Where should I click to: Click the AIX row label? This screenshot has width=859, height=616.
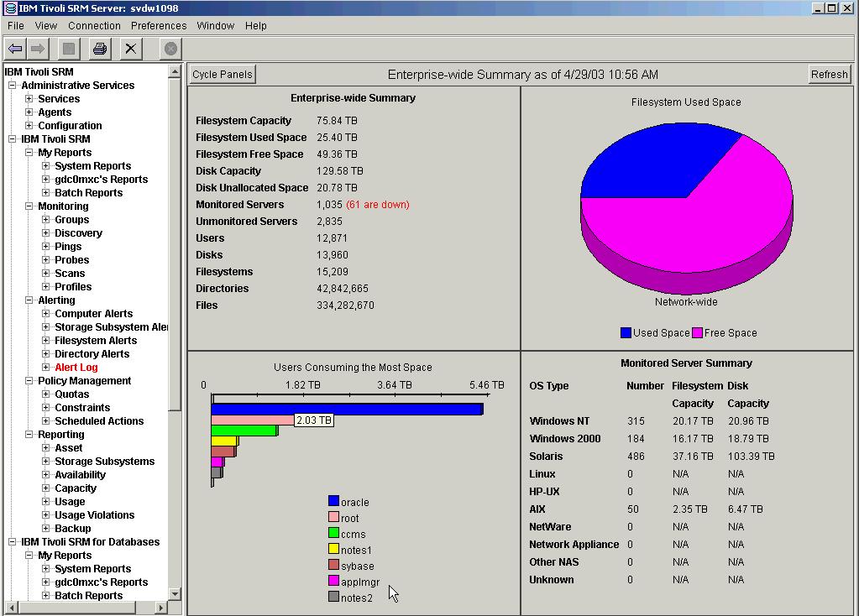coord(537,509)
